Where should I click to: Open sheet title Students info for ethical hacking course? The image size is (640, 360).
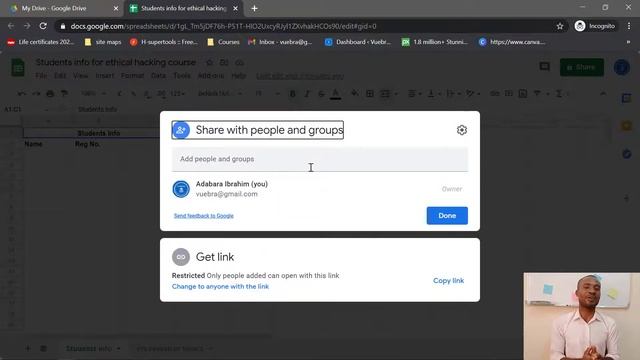[x=116, y=62]
